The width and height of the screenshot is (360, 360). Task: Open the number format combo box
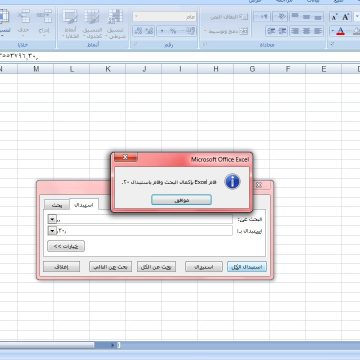coord(165,17)
